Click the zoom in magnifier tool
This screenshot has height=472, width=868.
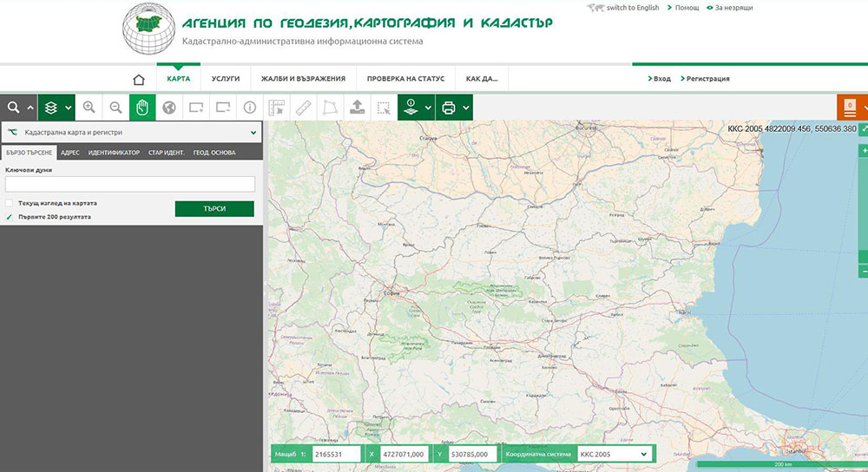89,108
